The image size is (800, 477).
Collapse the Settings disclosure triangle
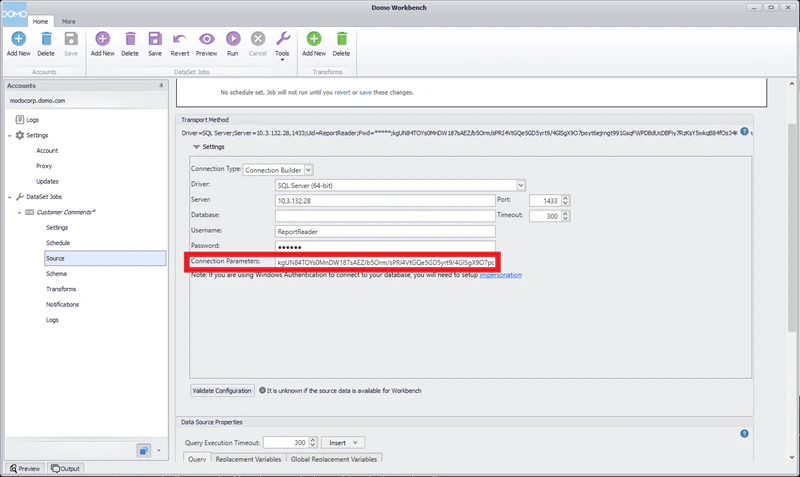coord(196,147)
